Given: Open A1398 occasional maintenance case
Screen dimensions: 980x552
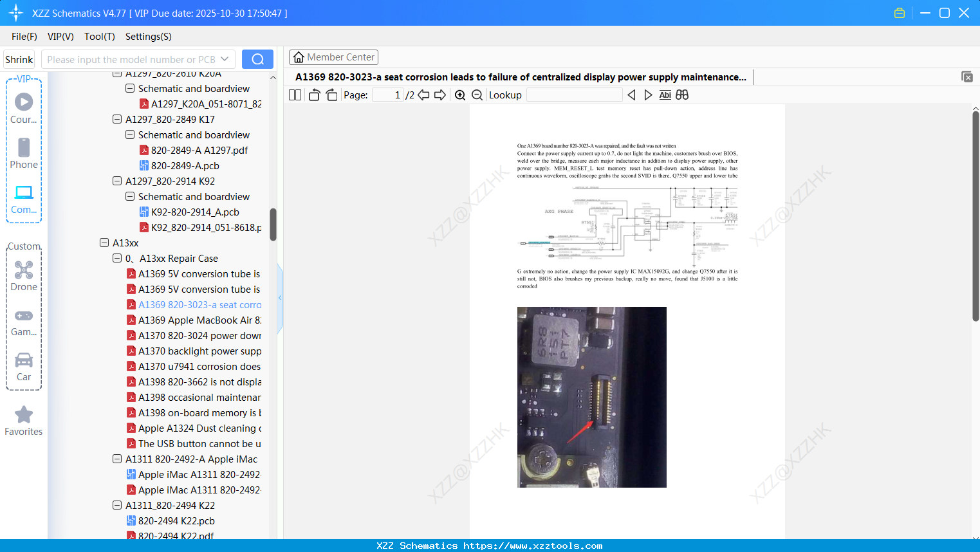Looking at the screenshot, I should coord(194,397).
